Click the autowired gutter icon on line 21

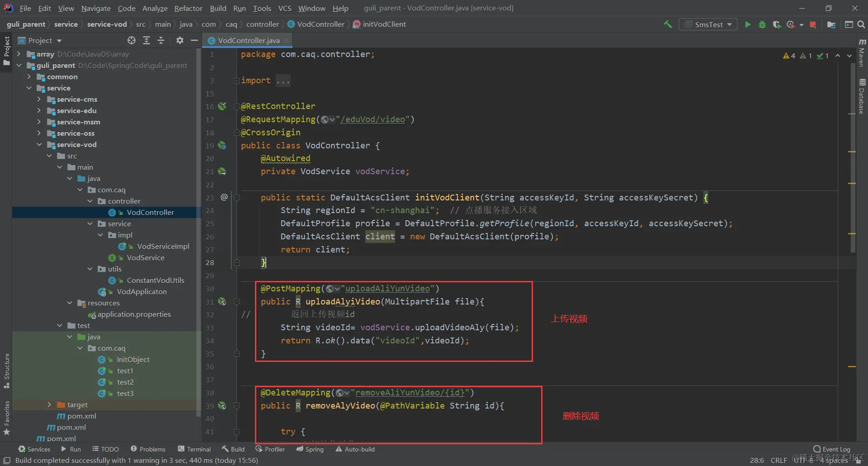pos(222,171)
